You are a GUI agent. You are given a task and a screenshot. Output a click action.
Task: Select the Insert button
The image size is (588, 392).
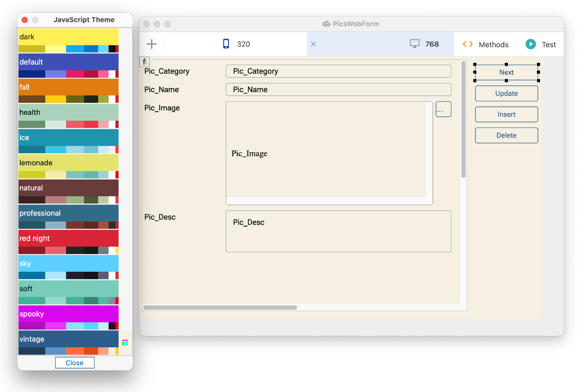[x=507, y=114]
